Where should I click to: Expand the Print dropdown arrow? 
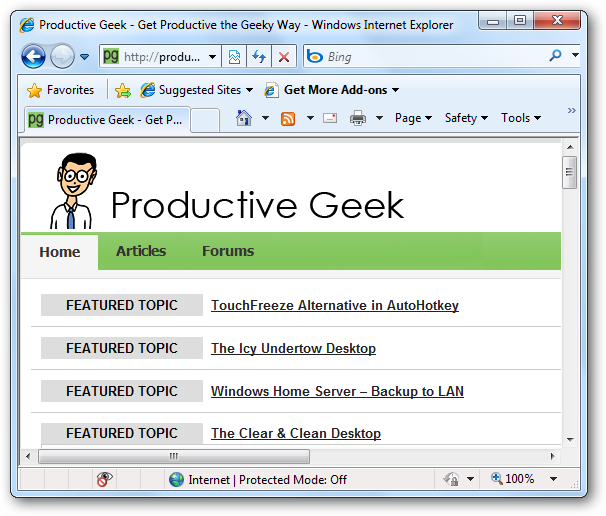click(380, 118)
